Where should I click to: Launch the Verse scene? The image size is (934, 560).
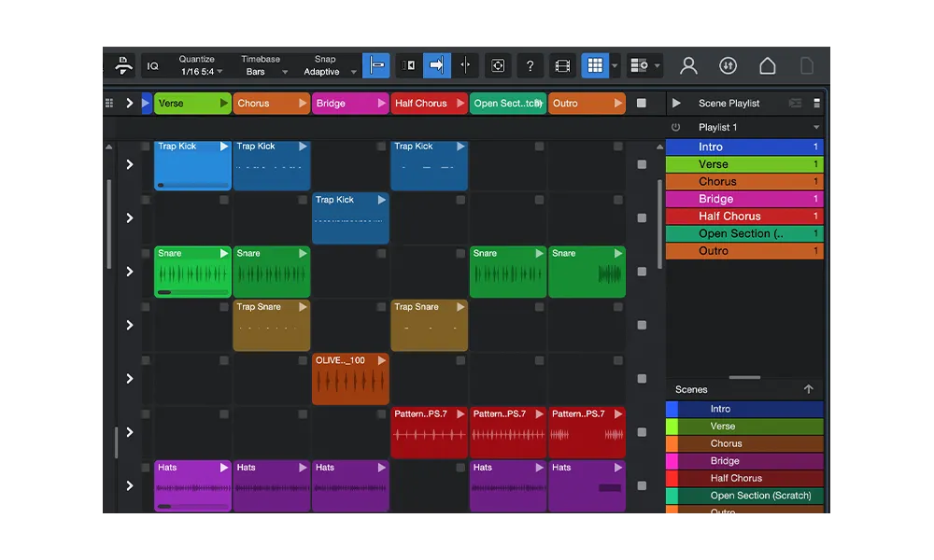tap(224, 104)
